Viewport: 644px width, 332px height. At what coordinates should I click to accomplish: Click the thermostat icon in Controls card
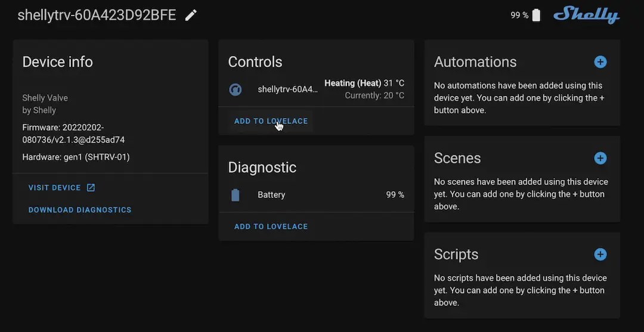(x=236, y=89)
